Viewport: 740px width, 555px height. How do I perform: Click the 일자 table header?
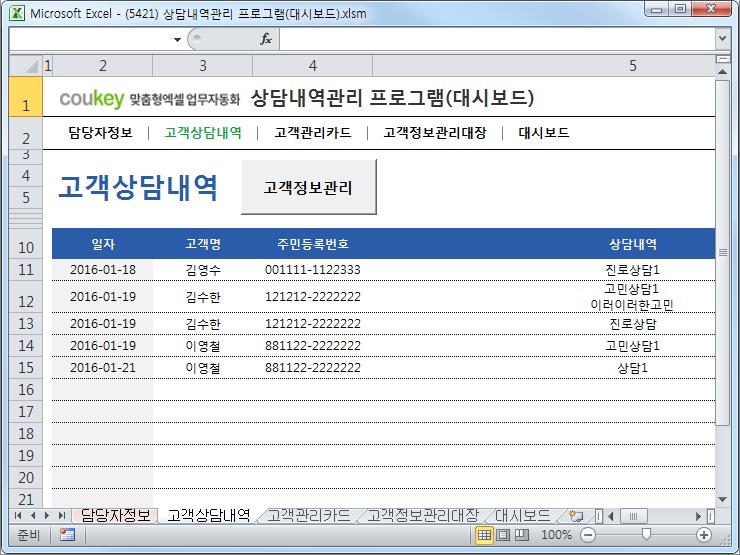pyautogui.click(x=103, y=244)
